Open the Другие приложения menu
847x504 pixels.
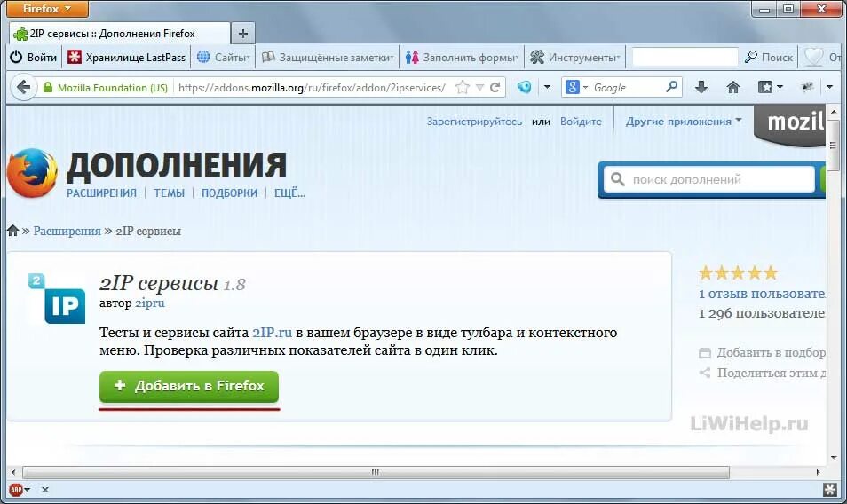click(684, 122)
